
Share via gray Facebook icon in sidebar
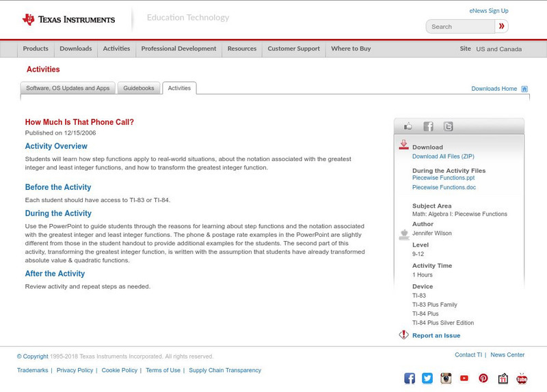coord(428,126)
